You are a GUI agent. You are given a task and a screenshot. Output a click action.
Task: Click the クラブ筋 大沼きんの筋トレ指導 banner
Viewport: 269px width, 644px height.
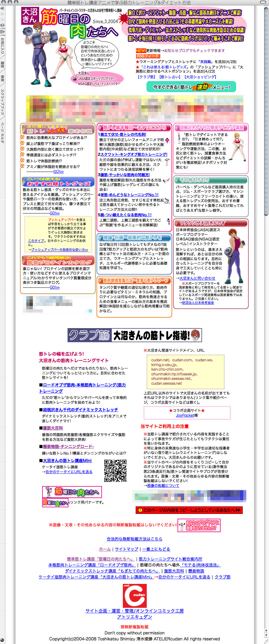(135, 335)
